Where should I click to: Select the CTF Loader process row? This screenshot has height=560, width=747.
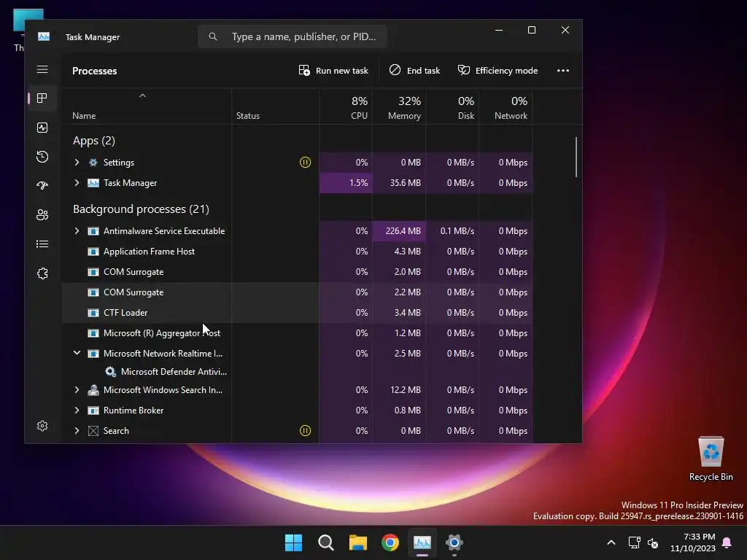(298, 313)
